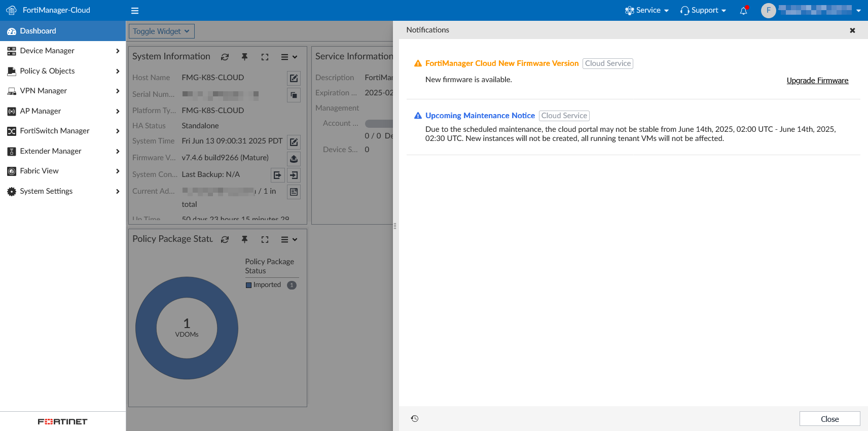
Task: Expand the Support dropdown menu
Action: click(703, 11)
